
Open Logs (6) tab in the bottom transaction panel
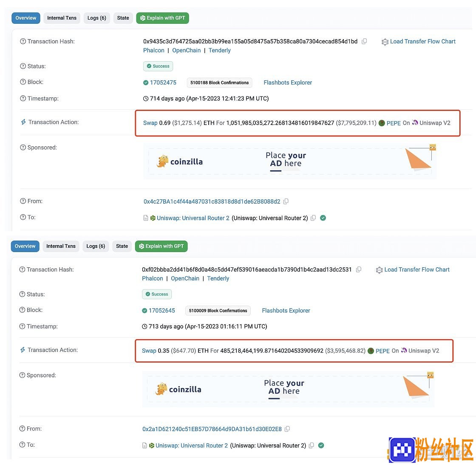[x=96, y=246]
